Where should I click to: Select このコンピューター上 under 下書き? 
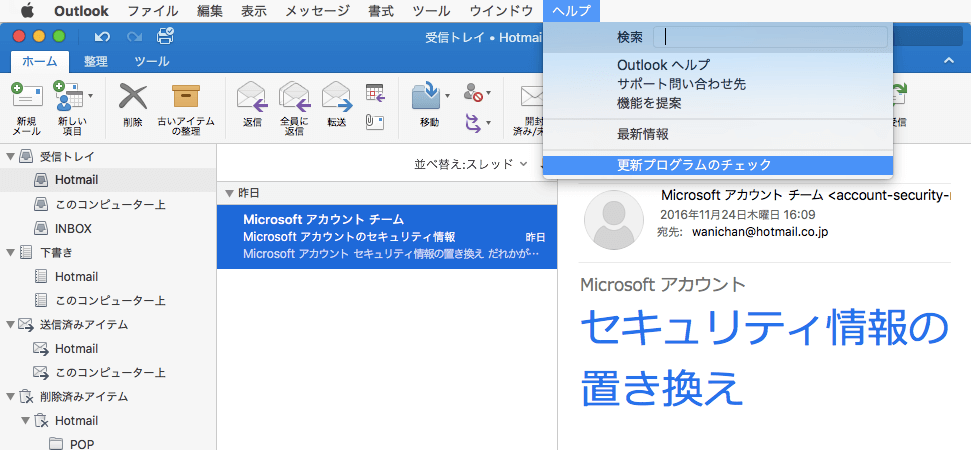[x=108, y=301]
